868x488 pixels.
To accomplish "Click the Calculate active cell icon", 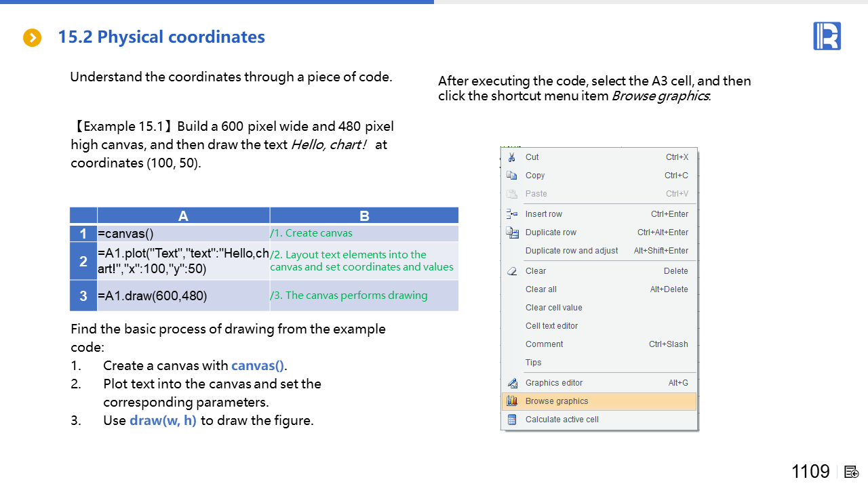I will coord(512,420).
